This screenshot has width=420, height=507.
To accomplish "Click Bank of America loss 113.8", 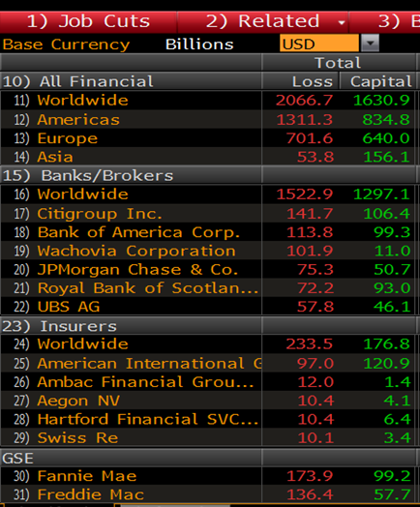I will click(x=310, y=232).
